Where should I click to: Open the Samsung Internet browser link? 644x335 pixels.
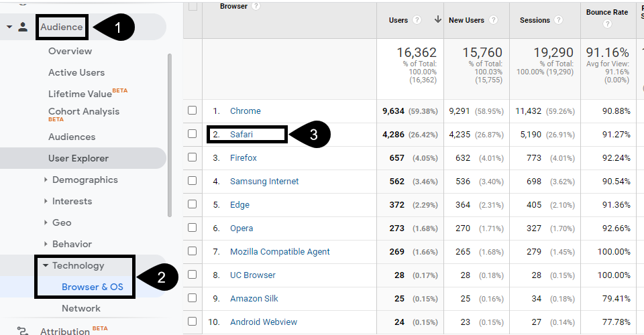[x=264, y=181]
